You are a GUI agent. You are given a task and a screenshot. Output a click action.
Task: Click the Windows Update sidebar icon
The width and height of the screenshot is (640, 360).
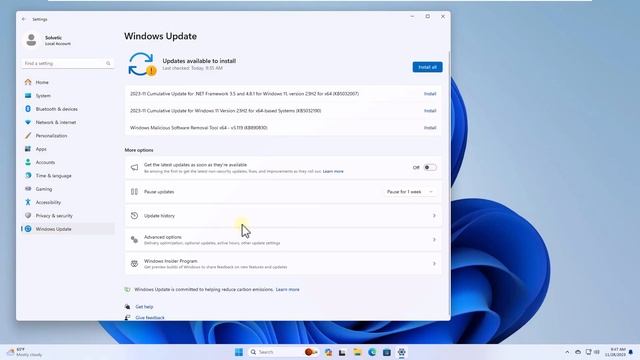click(x=28, y=229)
